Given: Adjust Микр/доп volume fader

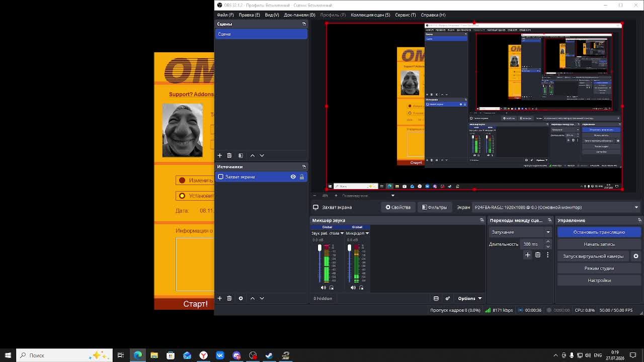Looking at the screenshot, I should [x=349, y=248].
